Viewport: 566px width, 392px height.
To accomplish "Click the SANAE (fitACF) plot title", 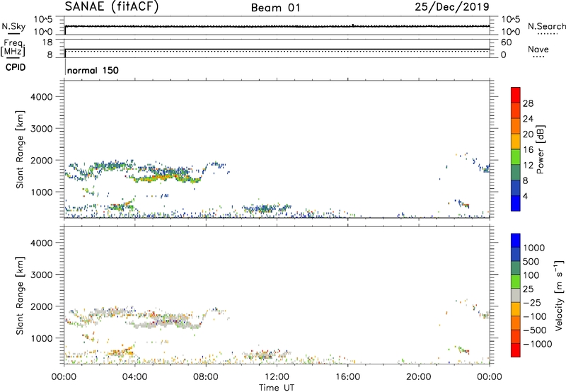I will [112, 6].
